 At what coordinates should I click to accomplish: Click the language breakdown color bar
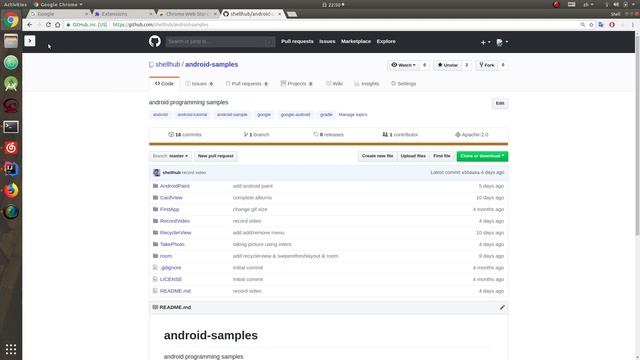click(329, 144)
